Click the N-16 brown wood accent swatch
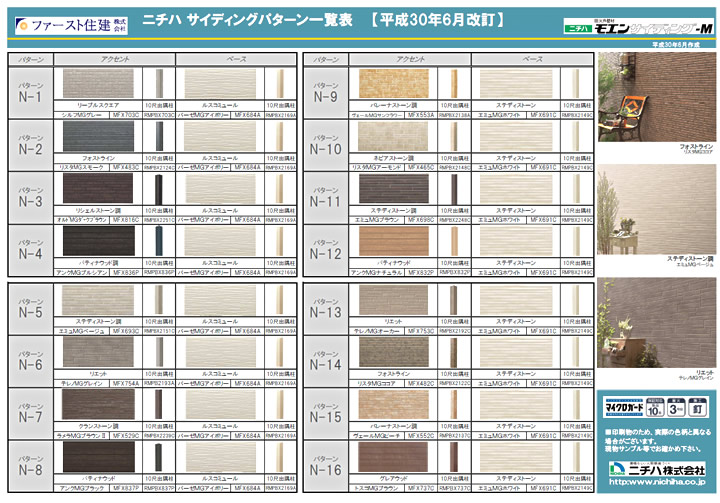Viewport: 720px width, 503px height. tap(394, 457)
